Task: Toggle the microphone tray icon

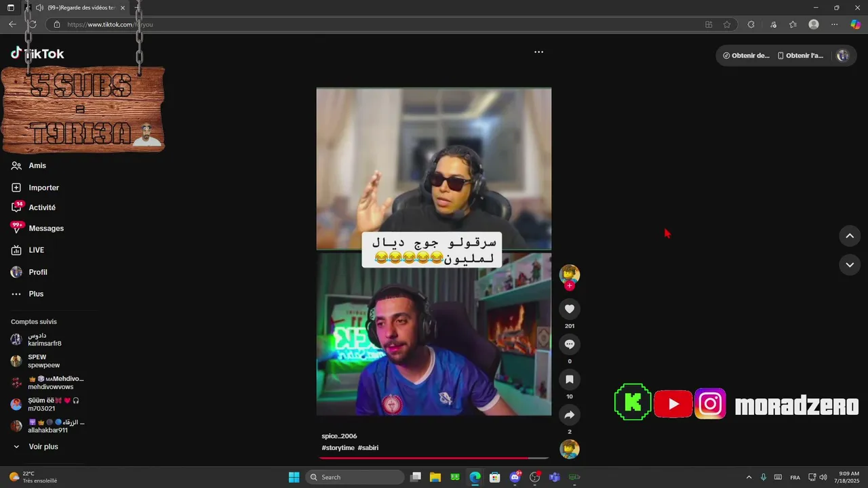Action: [x=764, y=477]
